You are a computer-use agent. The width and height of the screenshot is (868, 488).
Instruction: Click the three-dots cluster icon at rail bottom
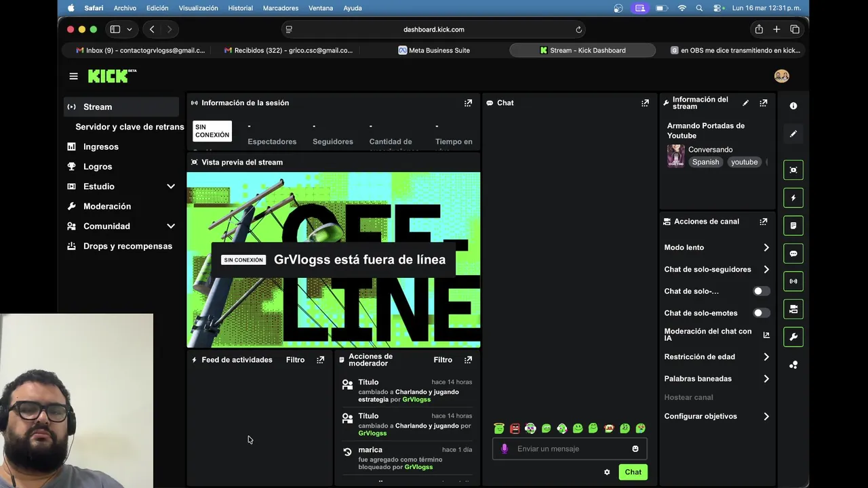tap(793, 365)
